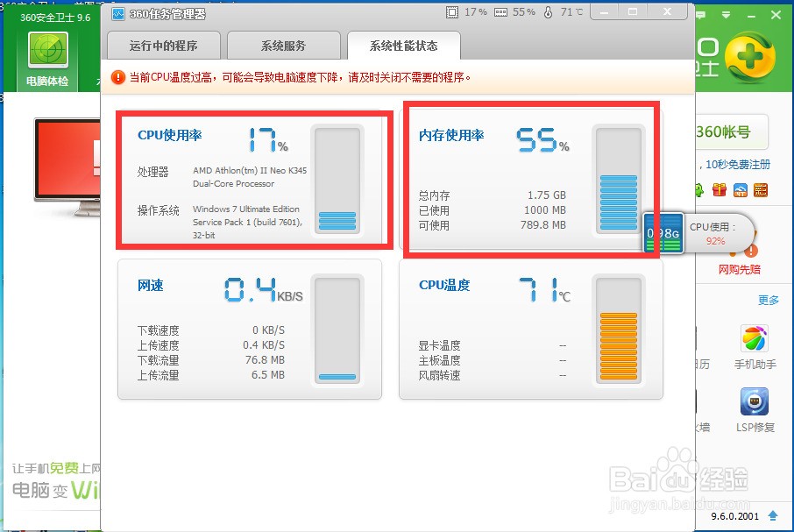Click the large 17% CPU usage readout
Image resolution: width=794 pixels, height=532 pixels.
coord(268,139)
